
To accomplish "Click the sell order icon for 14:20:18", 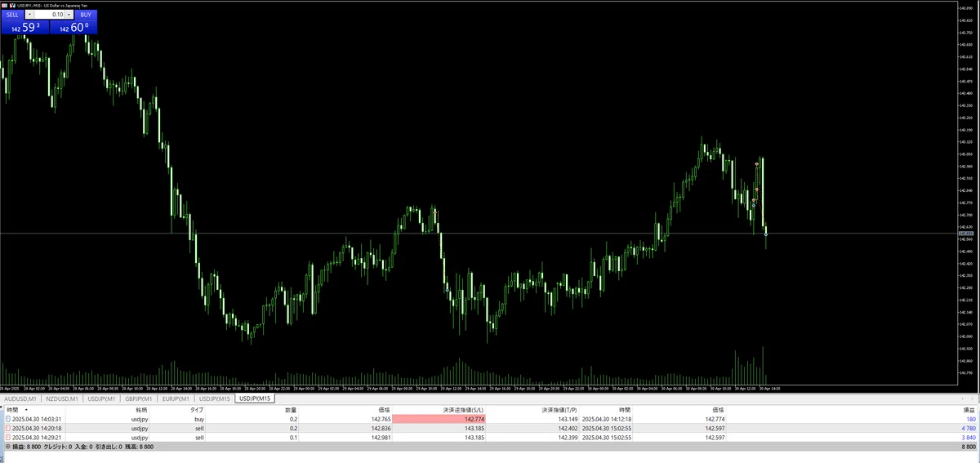I will (8, 428).
